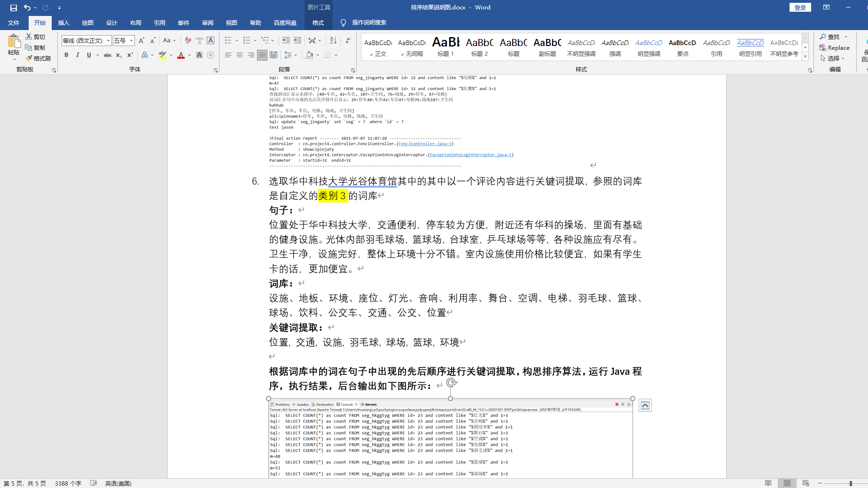Open the font name dropdown

[x=108, y=40]
